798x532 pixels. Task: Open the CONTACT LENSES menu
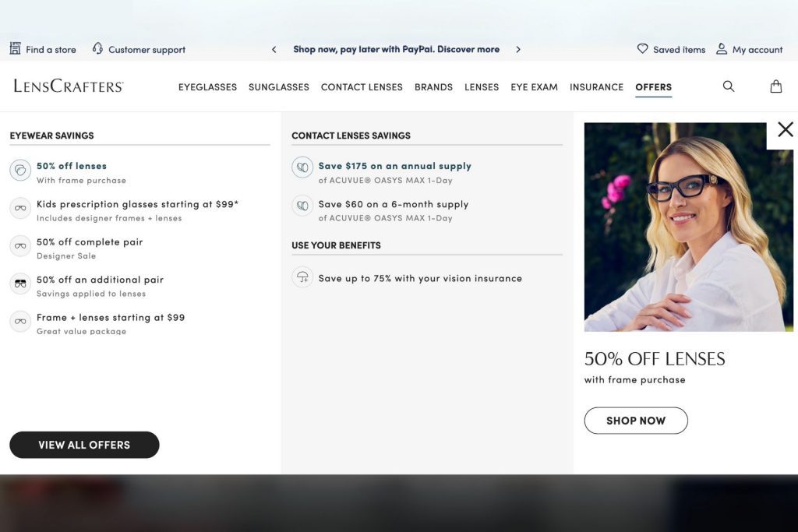pos(362,86)
